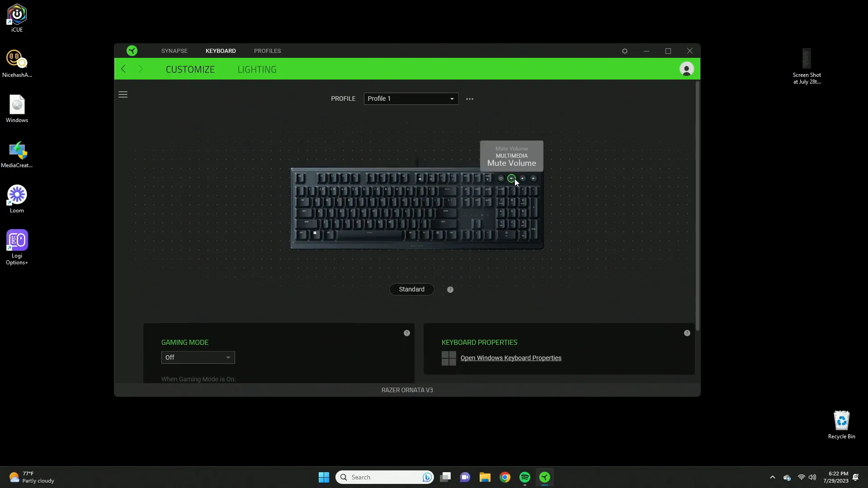The height and width of the screenshot is (488, 868).
Task: Click the GAMING MODE heading
Action: coord(185,343)
